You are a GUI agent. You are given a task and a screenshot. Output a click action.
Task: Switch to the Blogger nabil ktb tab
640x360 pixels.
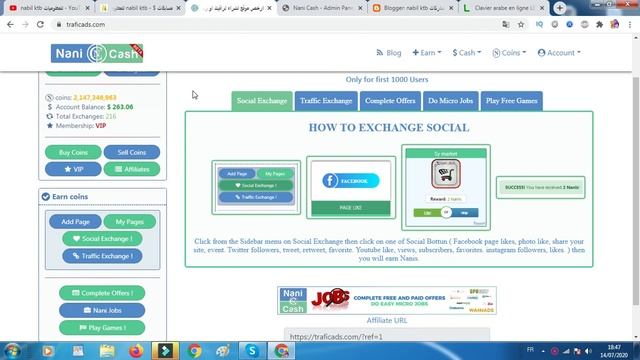(x=414, y=8)
